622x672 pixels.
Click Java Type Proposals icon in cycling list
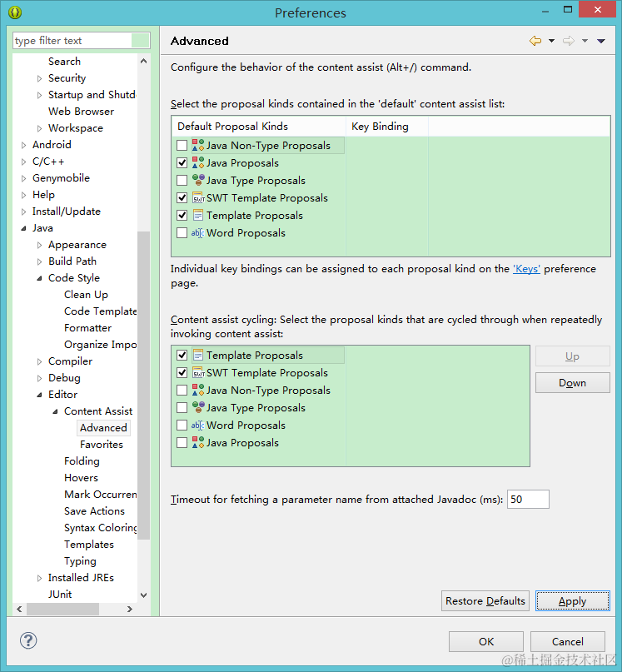click(x=198, y=407)
